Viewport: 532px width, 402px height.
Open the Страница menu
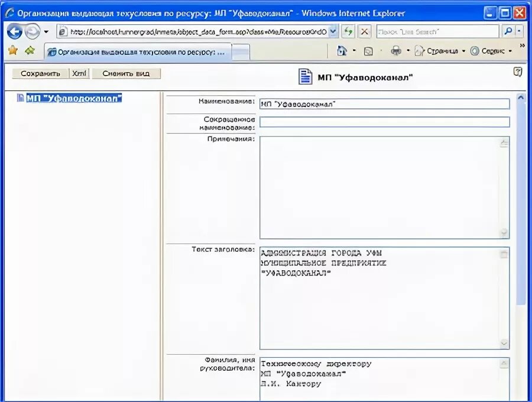coord(440,51)
